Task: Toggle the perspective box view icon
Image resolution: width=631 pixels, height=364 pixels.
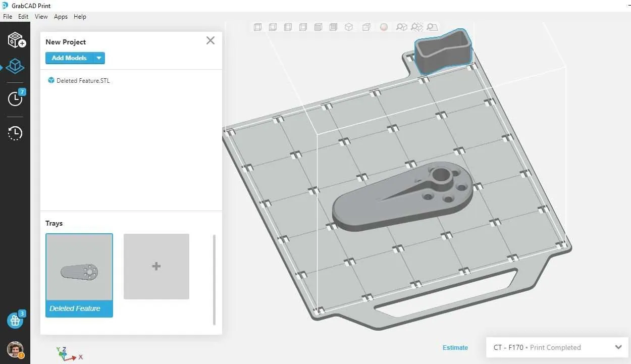Action: 366,27
